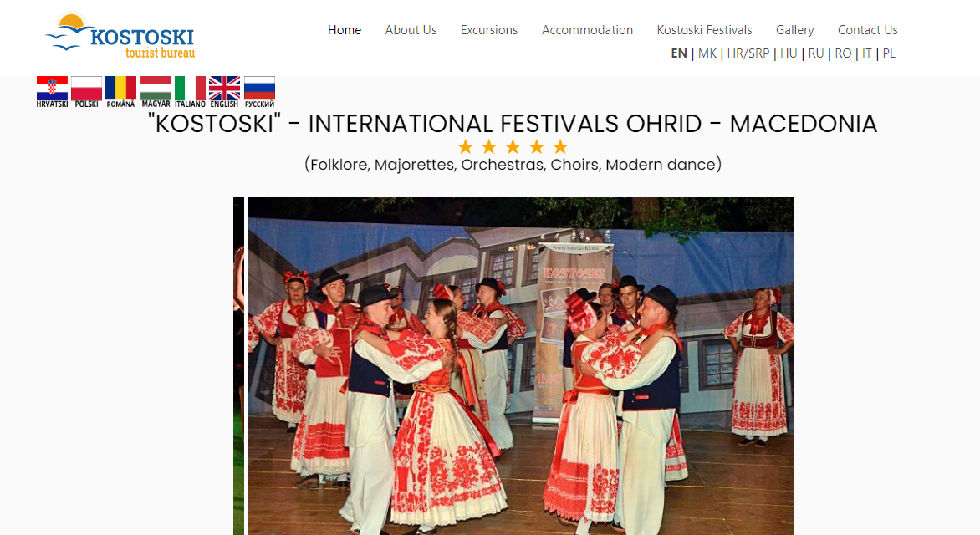
Task: Choose the Russian flag icon
Action: (259, 92)
